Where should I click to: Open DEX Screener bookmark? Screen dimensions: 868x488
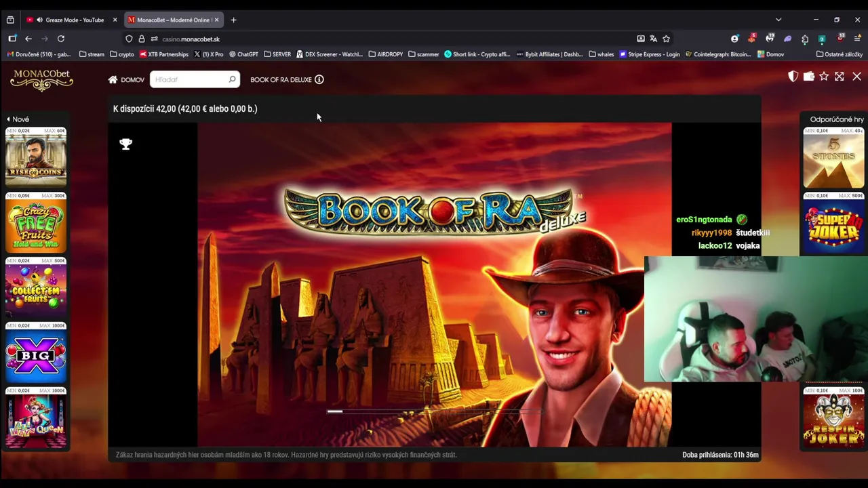[x=330, y=54]
